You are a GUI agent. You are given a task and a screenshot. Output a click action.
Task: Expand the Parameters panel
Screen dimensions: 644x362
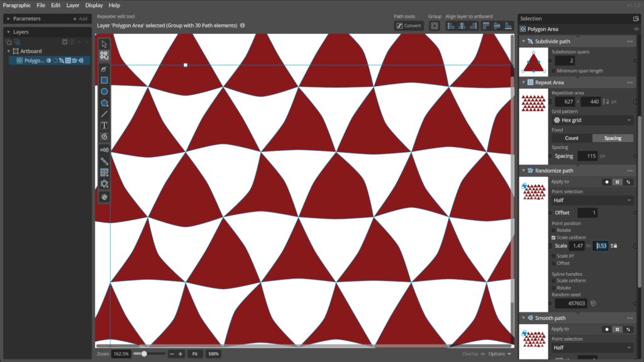tap(8, 18)
